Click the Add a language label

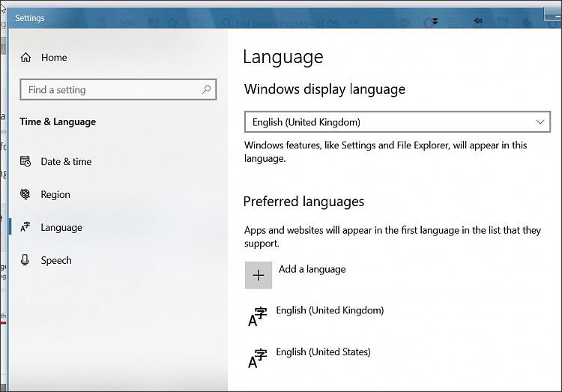coord(312,269)
